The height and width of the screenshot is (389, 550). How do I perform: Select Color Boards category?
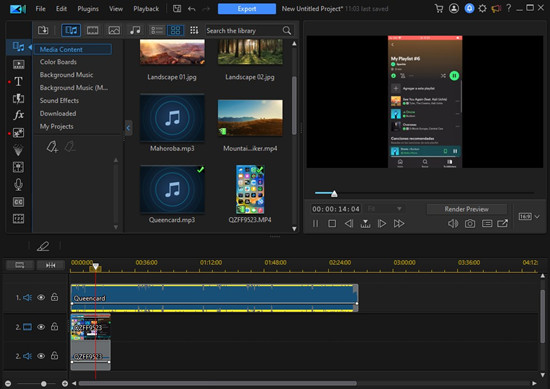[58, 62]
